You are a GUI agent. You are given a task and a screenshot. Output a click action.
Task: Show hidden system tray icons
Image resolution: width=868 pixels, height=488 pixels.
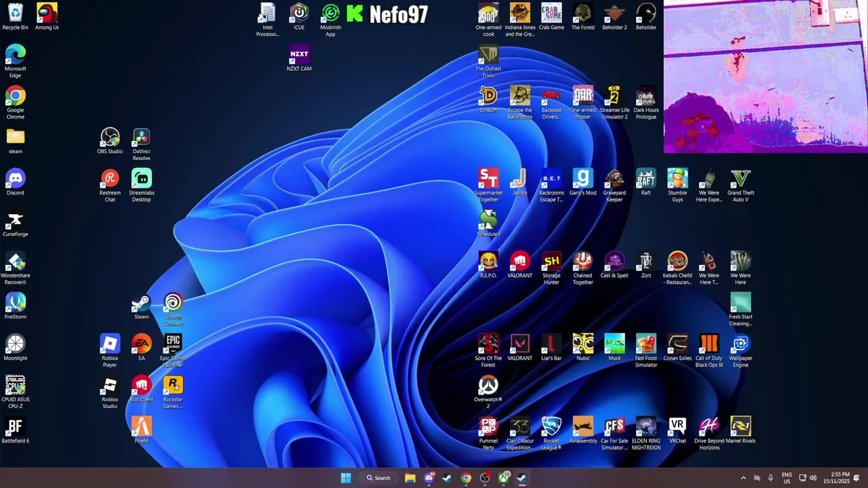tap(743, 478)
